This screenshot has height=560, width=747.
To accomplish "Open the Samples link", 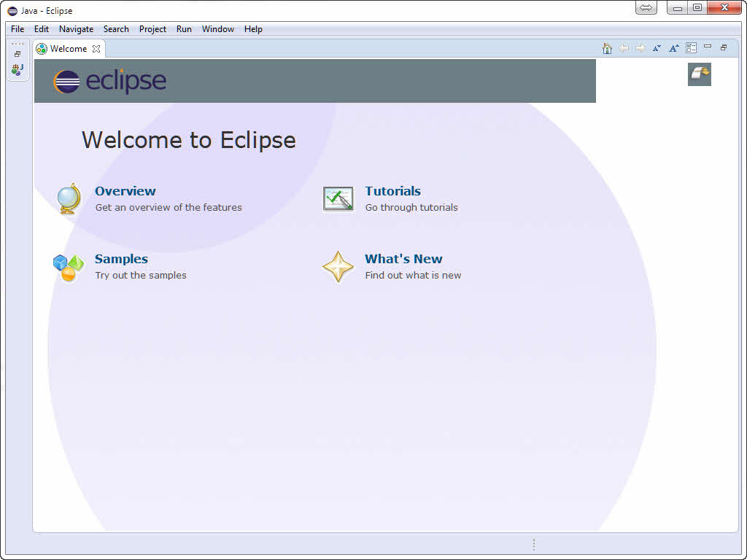I will pos(122,259).
